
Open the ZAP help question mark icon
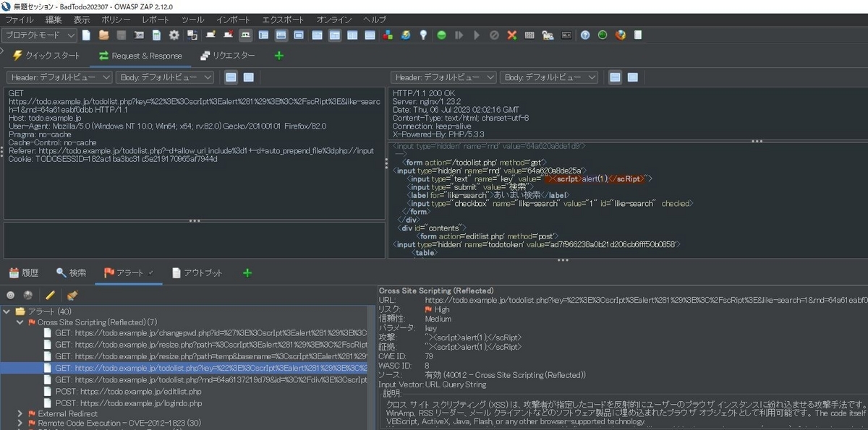pos(585,35)
